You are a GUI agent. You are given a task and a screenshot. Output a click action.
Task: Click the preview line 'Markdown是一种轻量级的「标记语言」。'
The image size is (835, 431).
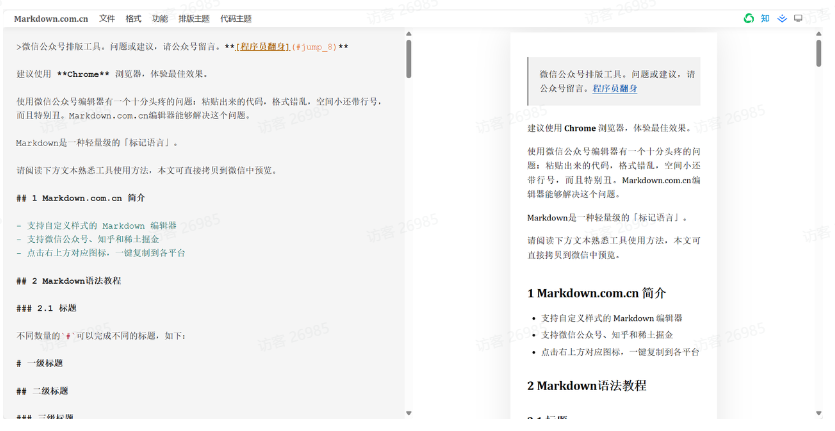pyautogui.click(x=608, y=217)
